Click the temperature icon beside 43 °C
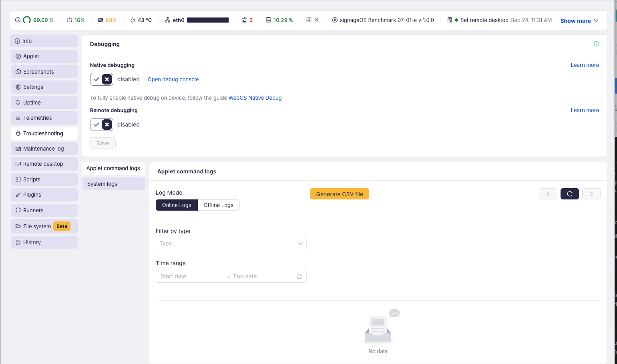Image resolution: width=617 pixels, height=364 pixels. coord(133,20)
